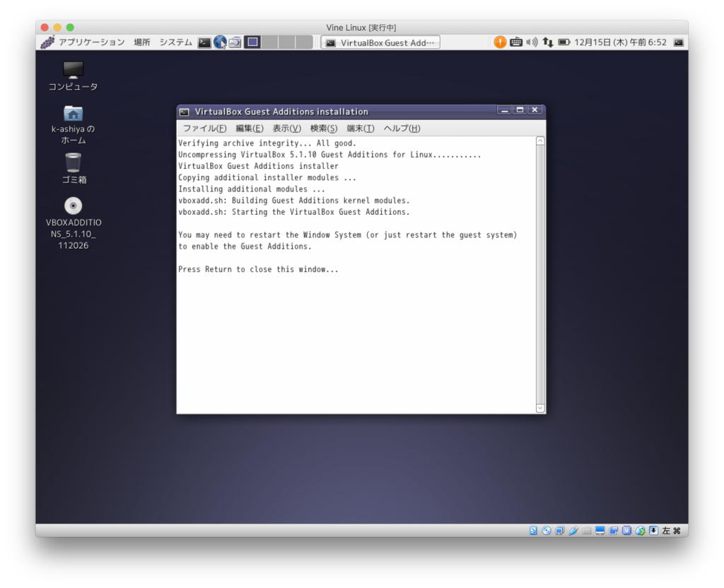The image size is (724, 588).
Task: Click the VirtualBox shared folders status icon
Action: pyautogui.click(x=586, y=531)
